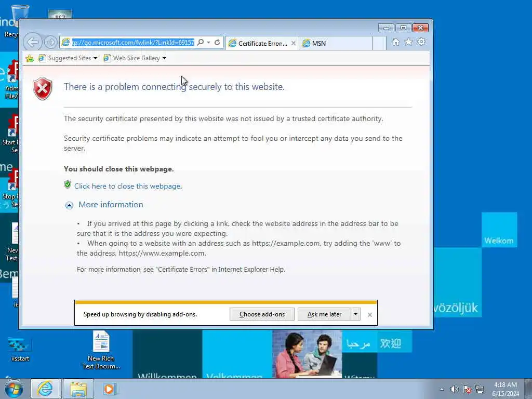Open the Tools gear menu

click(x=421, y=42)
